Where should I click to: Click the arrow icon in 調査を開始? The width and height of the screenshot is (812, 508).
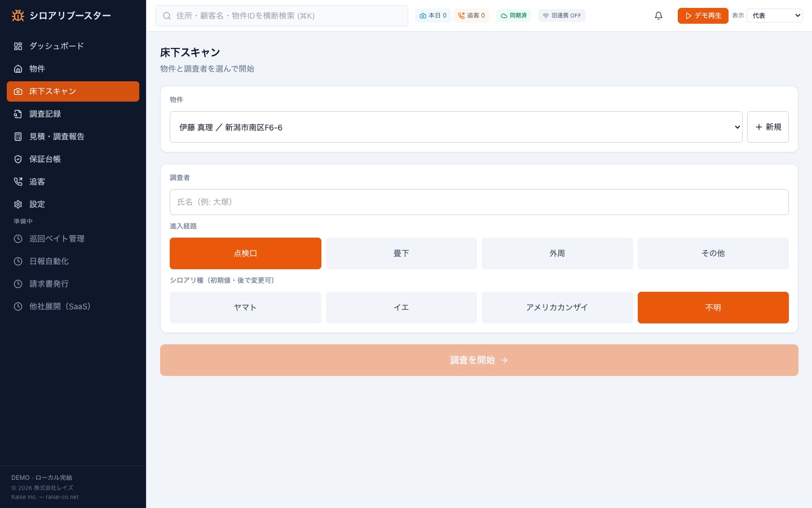pos(504,360)
